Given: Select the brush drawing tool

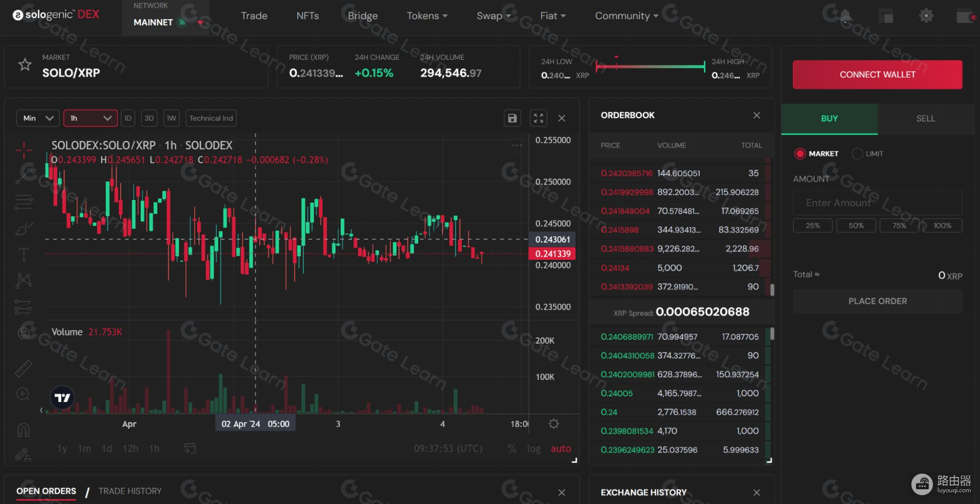Looking at the screenshot, I should [x=24, y=228].
